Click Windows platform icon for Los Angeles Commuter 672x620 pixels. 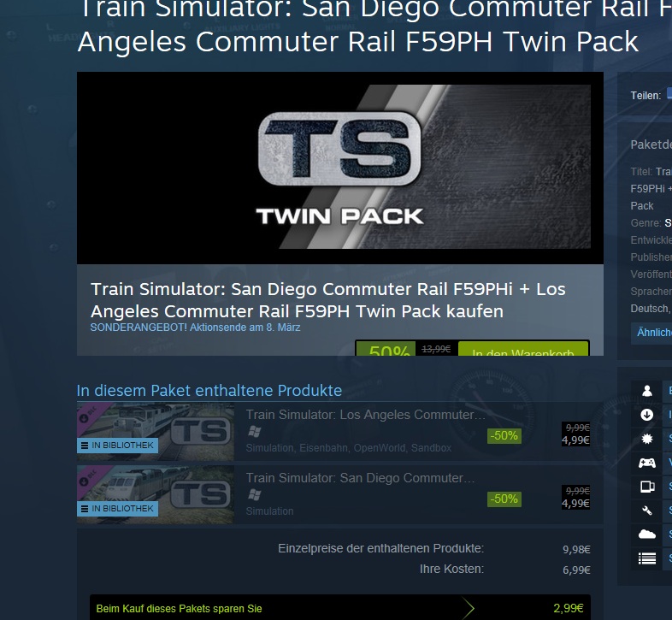pos(255,432)
